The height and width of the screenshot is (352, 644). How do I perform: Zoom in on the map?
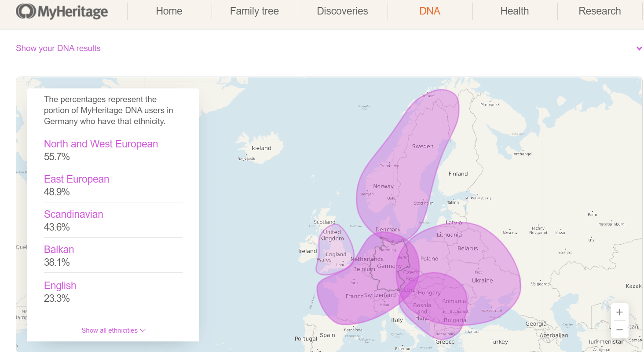(619, 312)
